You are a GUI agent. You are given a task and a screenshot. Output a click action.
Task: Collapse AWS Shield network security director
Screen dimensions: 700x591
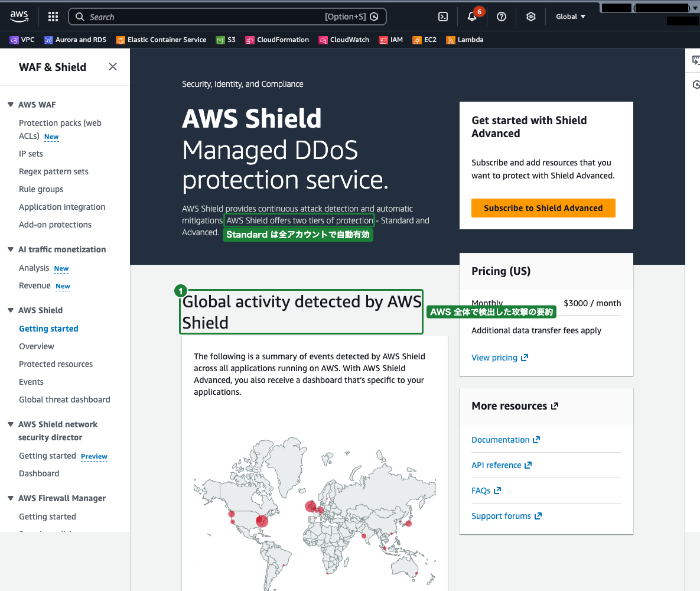coord(11,424)
